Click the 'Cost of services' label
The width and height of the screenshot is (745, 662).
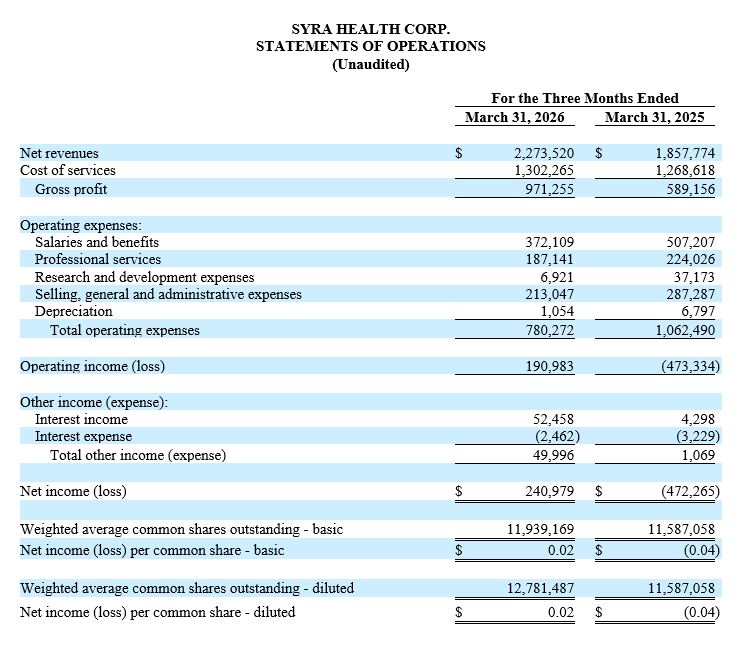tap(68, 170)
